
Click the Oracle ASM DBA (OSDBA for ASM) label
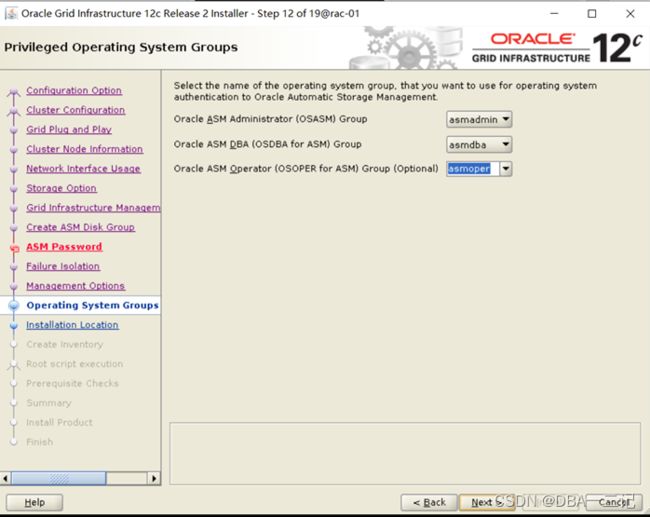(267, 144)
